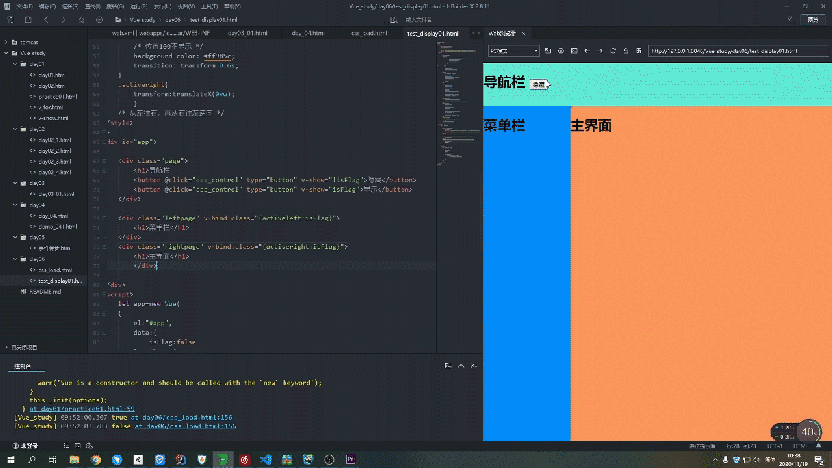Switch to the day_04.html editor tab
Viewport: 832px width, 468px height.
point(308,33)
